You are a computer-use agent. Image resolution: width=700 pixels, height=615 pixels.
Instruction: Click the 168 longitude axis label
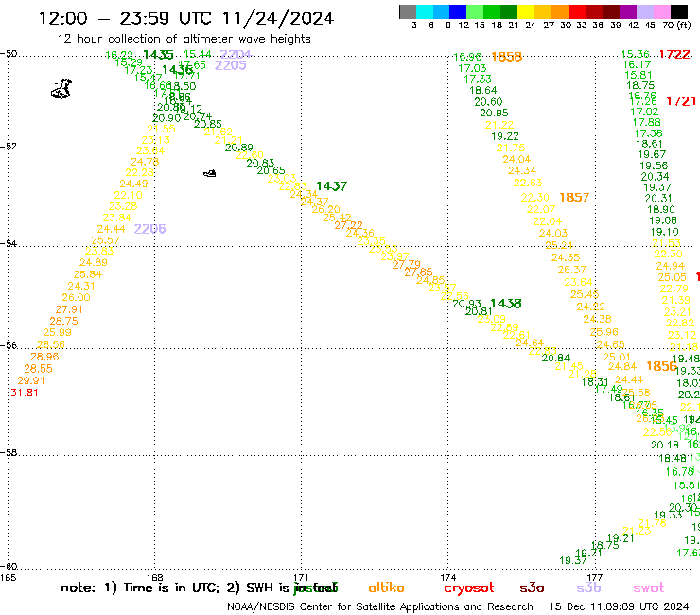154,578
